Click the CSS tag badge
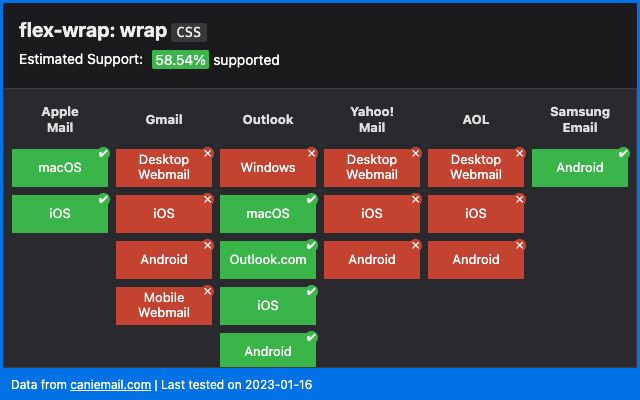This screenshot has height=400, width=640. [188, 32]
